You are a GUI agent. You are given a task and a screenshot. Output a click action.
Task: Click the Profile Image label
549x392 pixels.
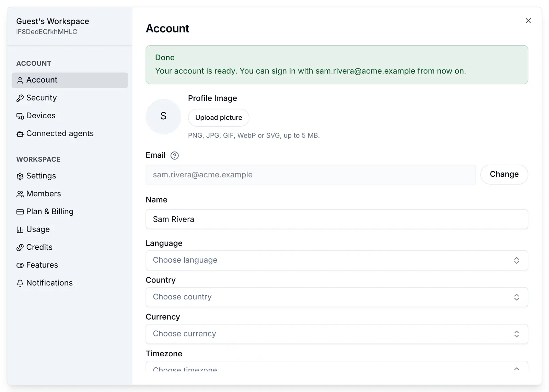pos(212,98)
